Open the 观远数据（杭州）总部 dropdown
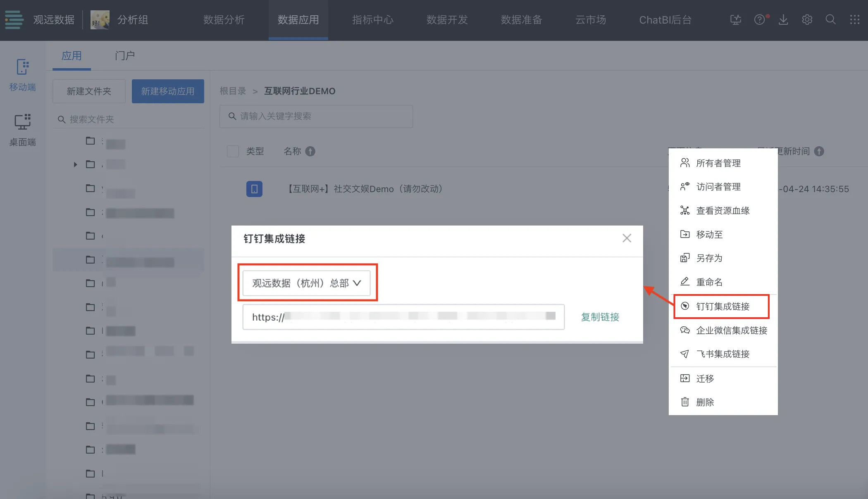868x499 pixels. click(306, 283)
